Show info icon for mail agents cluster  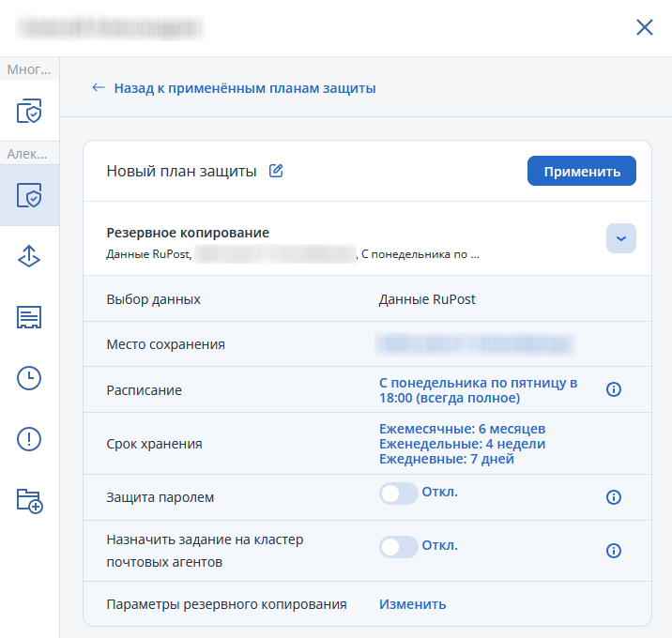click(x=613, y=551)
